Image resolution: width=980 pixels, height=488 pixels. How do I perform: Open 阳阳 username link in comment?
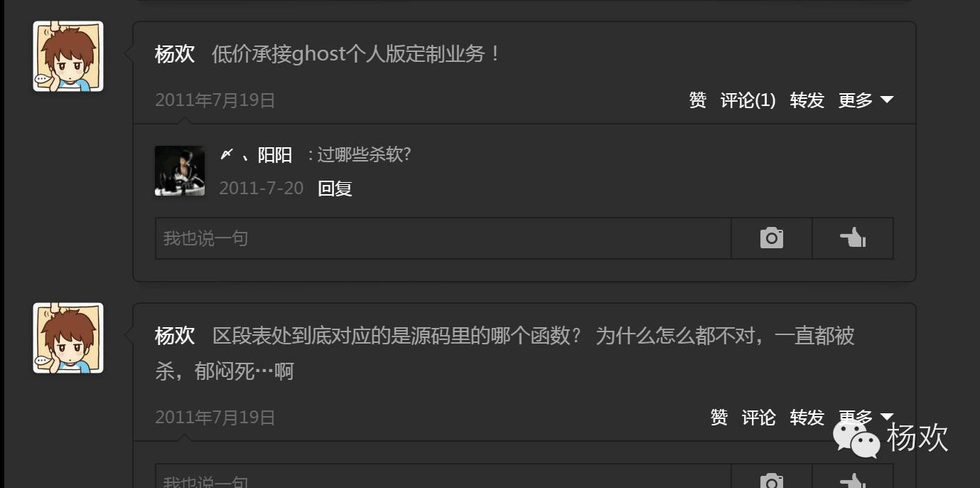coord(257,155)
